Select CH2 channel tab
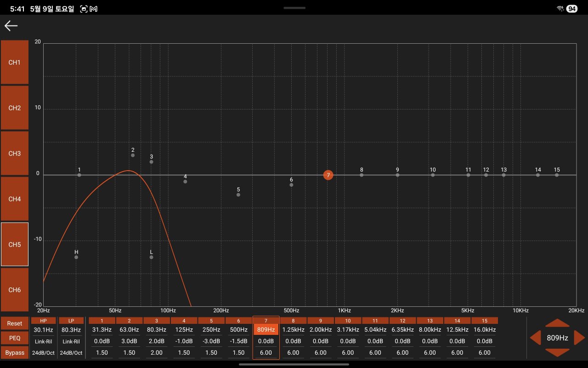588x368 pixels. tap(15, 108)
